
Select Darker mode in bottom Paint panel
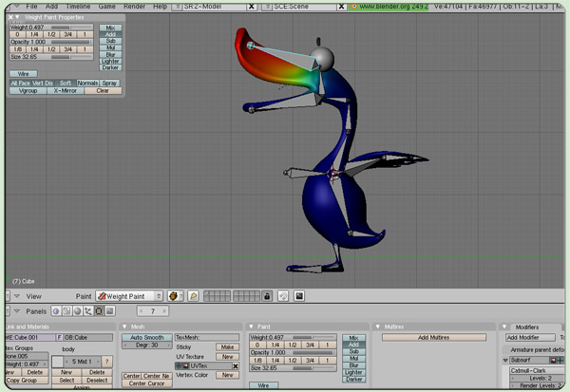pyautogui.click(x=353, y=380)
